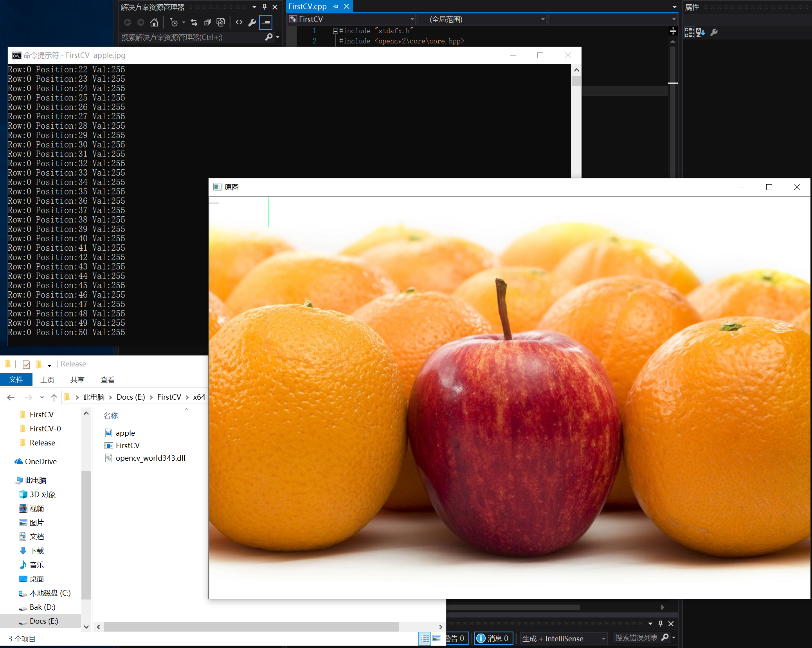
Task: Open the 生成 + IntelliSense filter dropdown
Action: 603,639
